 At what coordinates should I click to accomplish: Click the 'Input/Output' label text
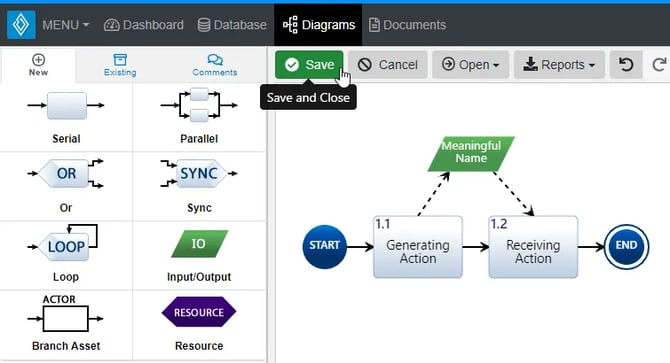coord(199,277)
